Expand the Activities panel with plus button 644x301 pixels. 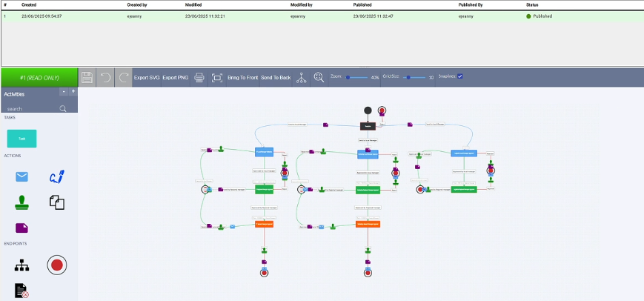(x=73, y=92)
